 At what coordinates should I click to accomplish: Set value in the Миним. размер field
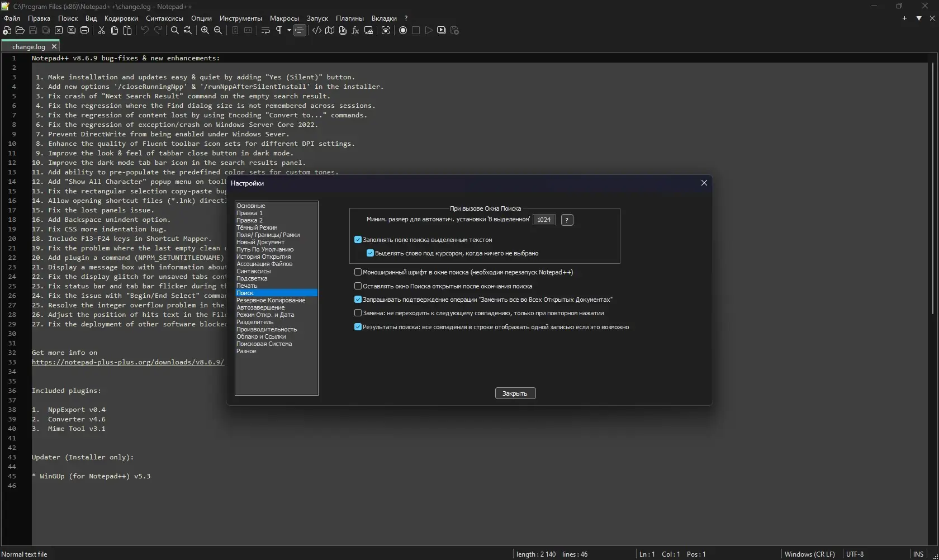(543, 220)
